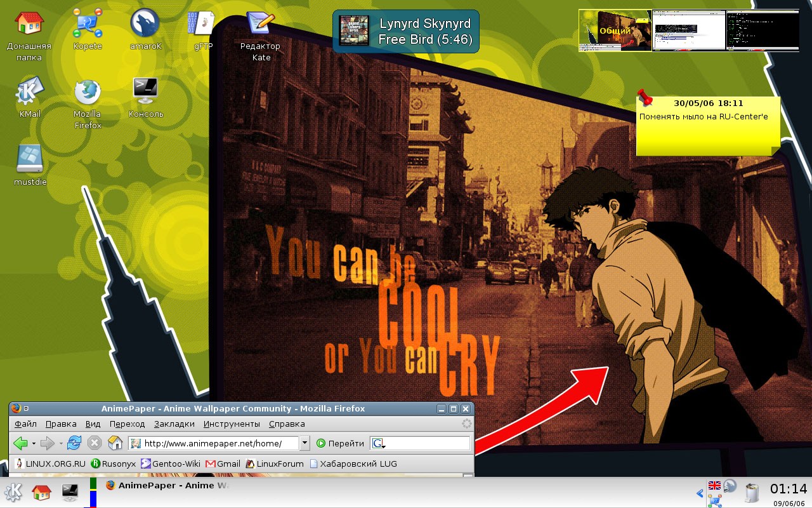Click the Перейти go button

point(340,443)
